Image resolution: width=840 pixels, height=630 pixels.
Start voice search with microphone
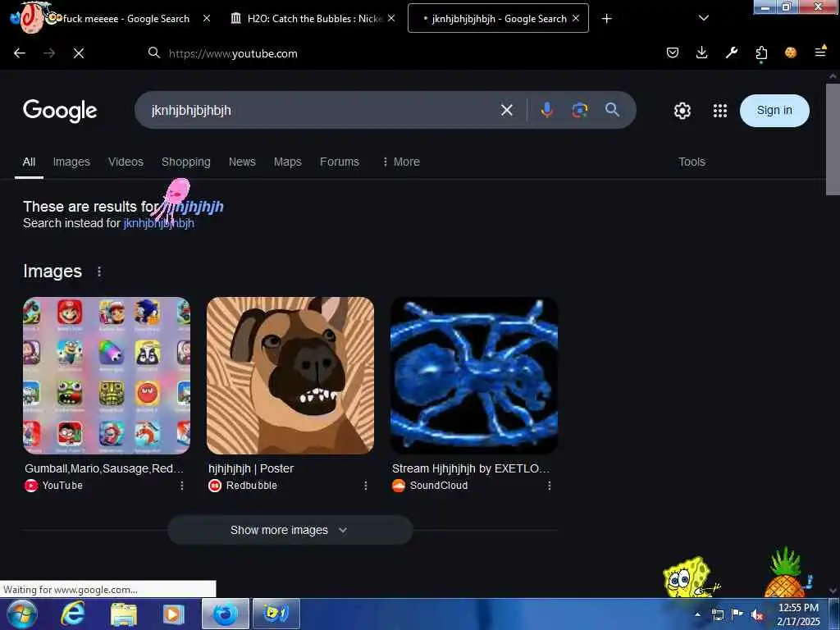(546, 111)
